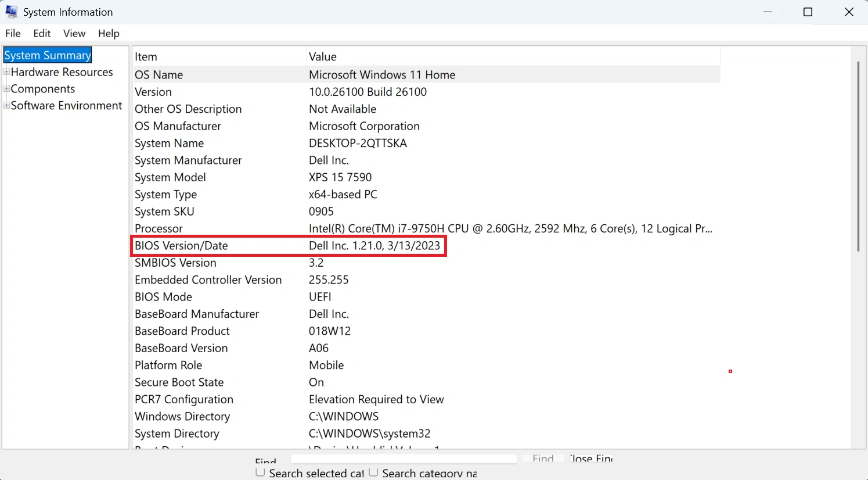Click the Close Find button
Image resolution: width=868 pixels, height=480 pixels.
(x=590, y=458)
